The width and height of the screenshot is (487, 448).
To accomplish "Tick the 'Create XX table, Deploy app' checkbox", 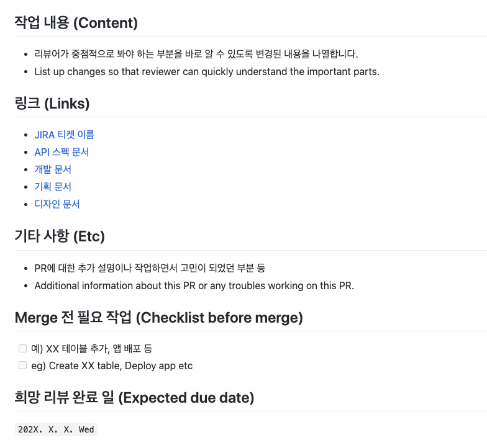I will tap(22, 365).
